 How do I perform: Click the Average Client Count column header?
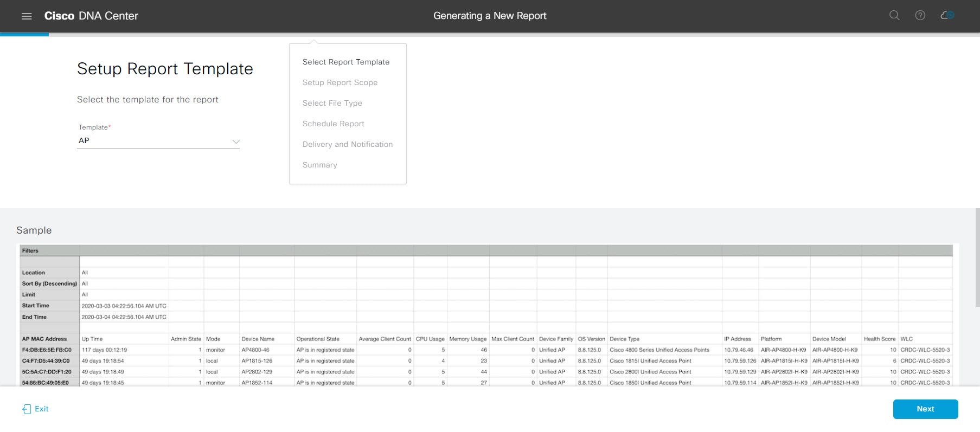pyautogui.click(x=385, y=339)
